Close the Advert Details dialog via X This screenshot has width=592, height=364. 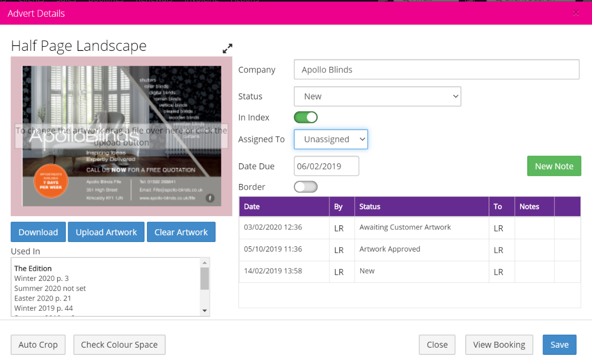tap(576, 13)
